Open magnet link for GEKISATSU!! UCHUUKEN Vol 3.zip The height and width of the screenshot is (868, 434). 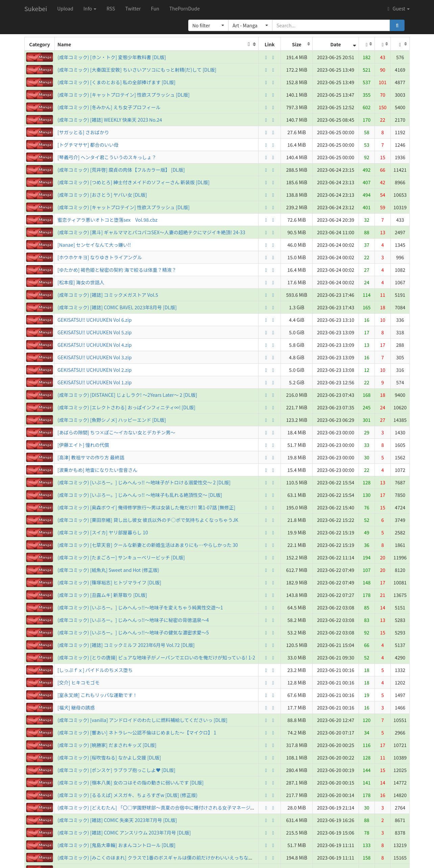pos(273,358)
